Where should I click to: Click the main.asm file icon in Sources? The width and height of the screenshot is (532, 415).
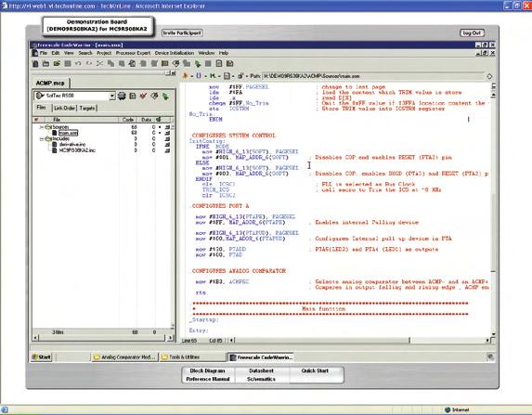pos(54,133)
